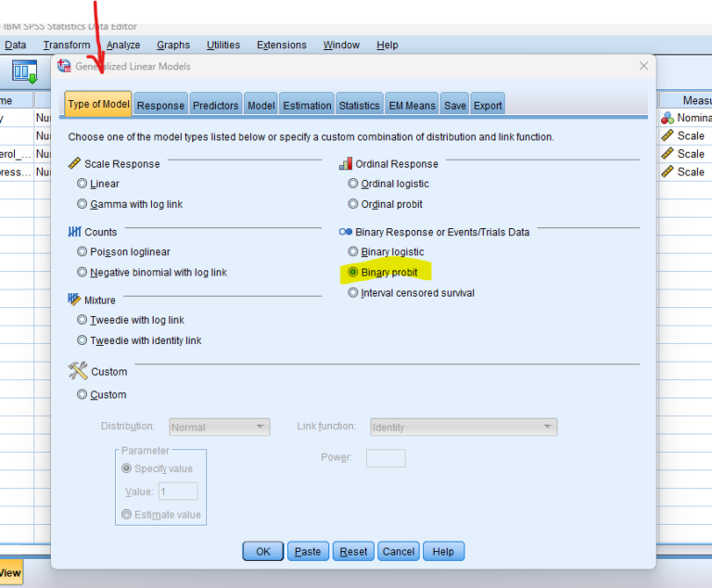
Task: Click the Power input field
Action: coord(386,458)
